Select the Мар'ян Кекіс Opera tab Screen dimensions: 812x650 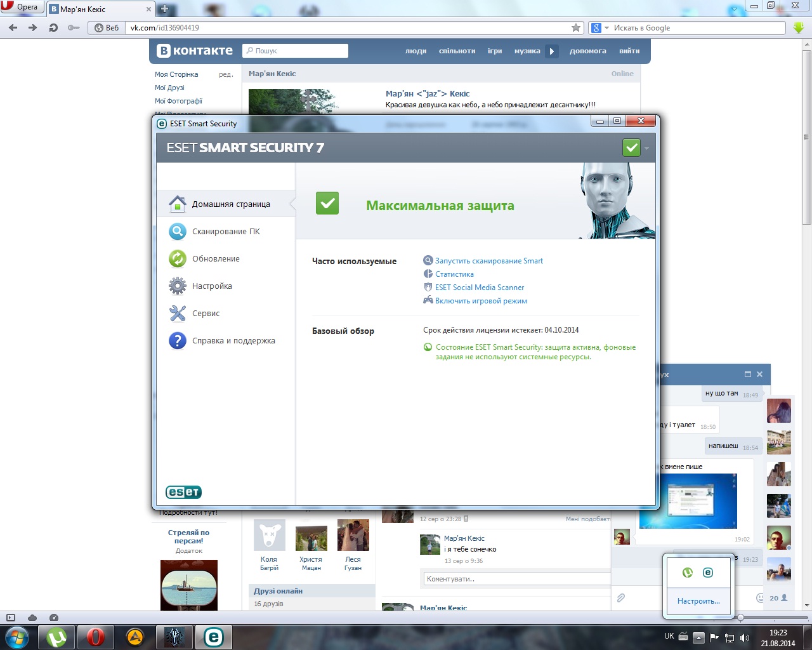click(x=101, y=9)
